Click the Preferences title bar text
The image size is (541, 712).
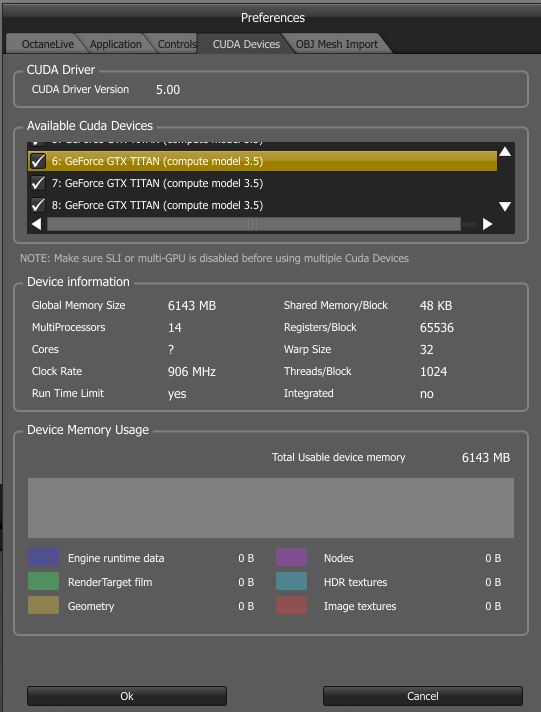click(273, 18)
